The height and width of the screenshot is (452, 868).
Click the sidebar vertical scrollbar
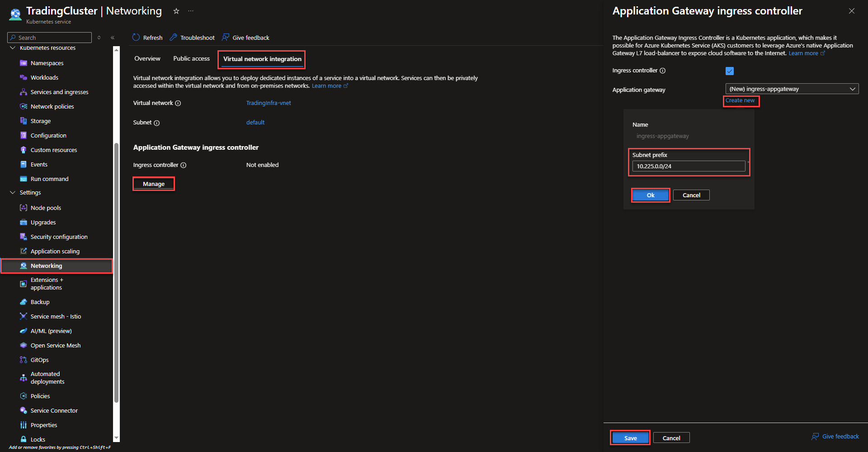pos(116,271)
